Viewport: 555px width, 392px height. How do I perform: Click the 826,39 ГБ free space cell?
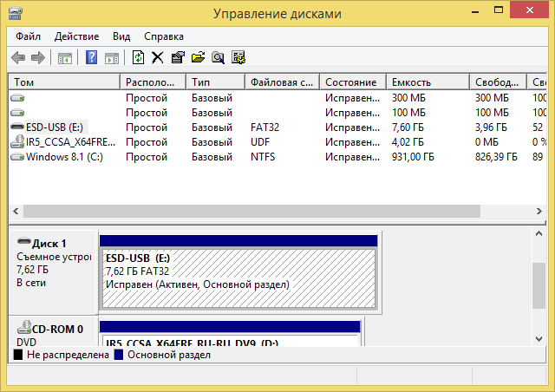coord(496,157)
